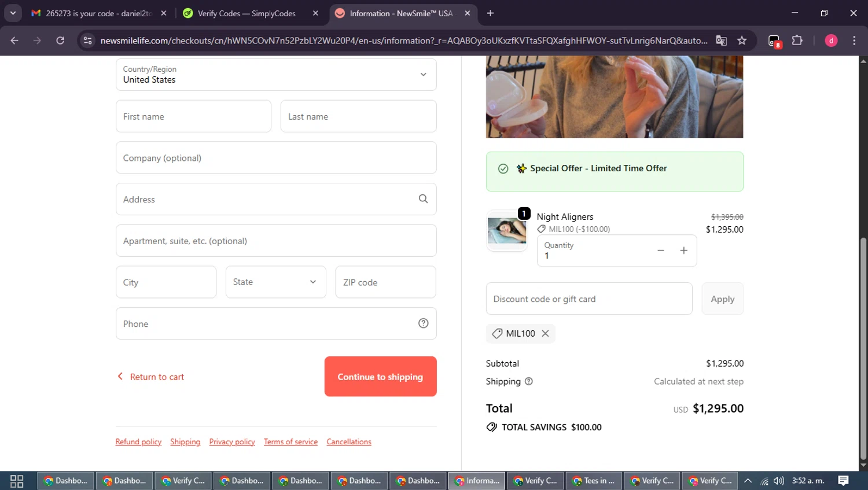Close the Information NewSmile tab
Screen dimensions: 868x490
(x=468, y=13)
